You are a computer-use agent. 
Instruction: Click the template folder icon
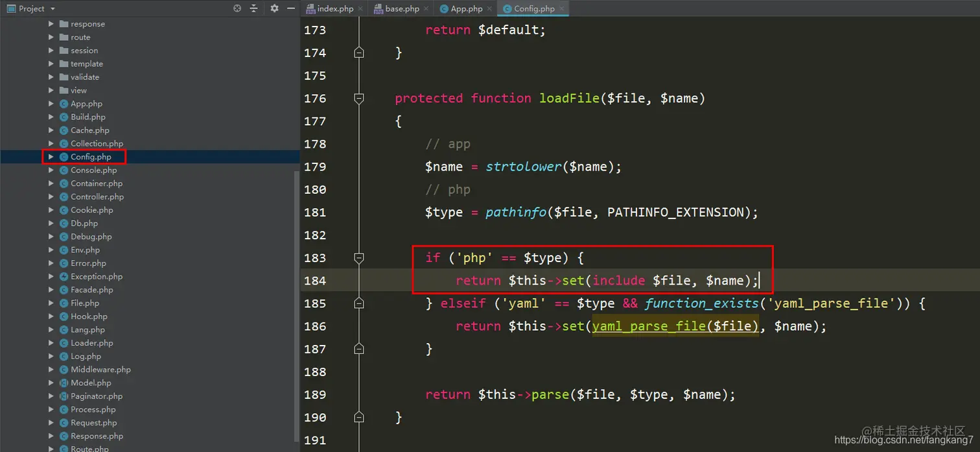coord(64,64)
